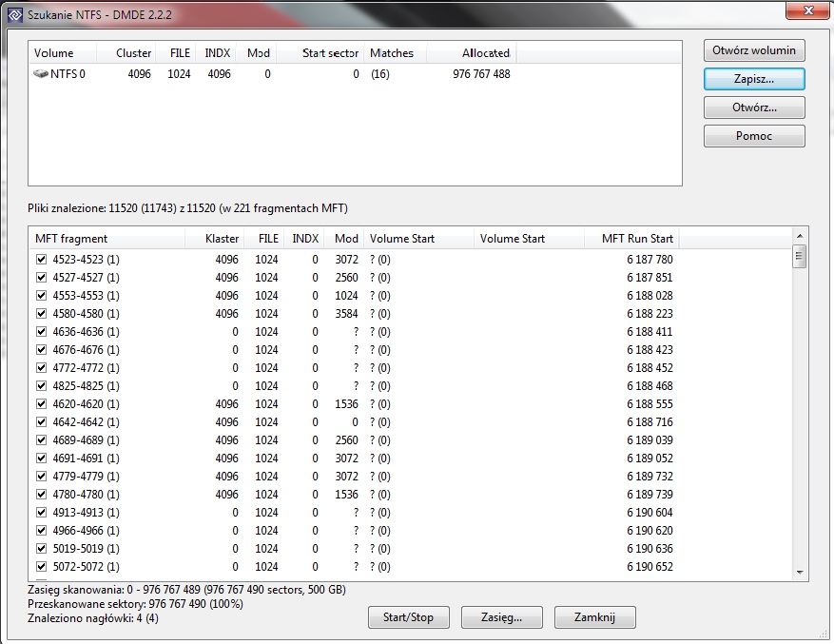This screenshot has height=644, width=834.
Task: Click the DMDE application icon in title bar
Action: [15, 14]
